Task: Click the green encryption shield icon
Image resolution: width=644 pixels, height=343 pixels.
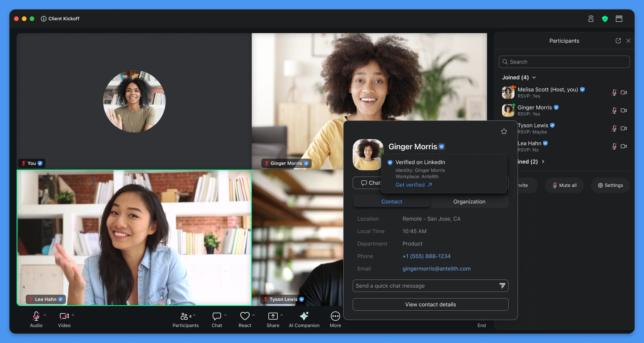Action: pos(605,19)
